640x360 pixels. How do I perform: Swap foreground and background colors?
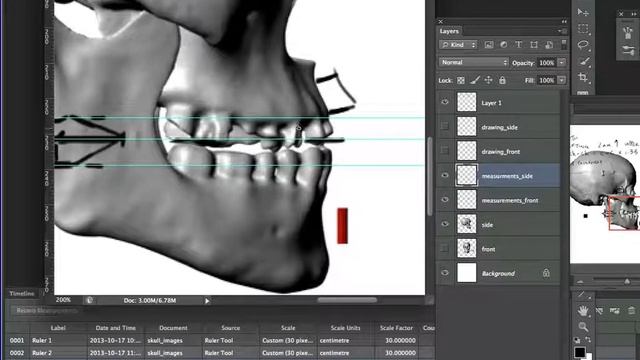pos(588,340)
